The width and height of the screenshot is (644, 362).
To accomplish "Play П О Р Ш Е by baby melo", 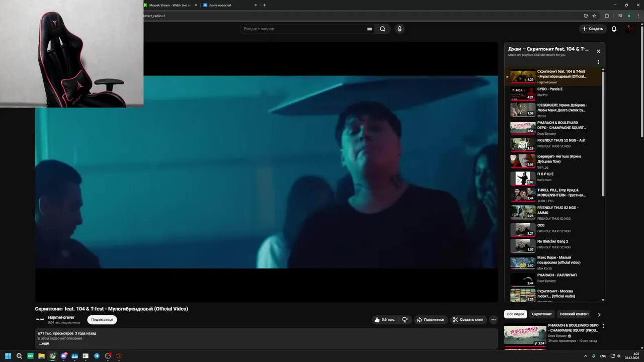I will pos(553,178).
